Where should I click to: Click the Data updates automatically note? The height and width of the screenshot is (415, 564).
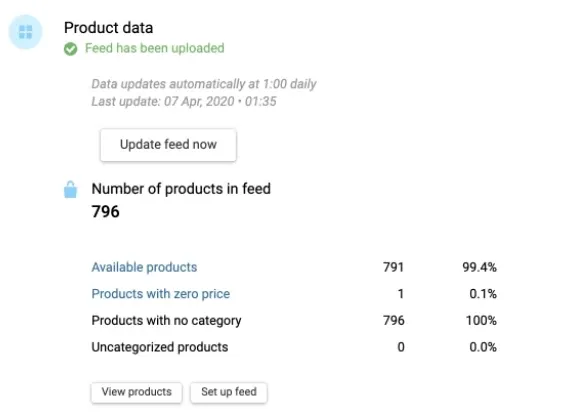[204, 84]
